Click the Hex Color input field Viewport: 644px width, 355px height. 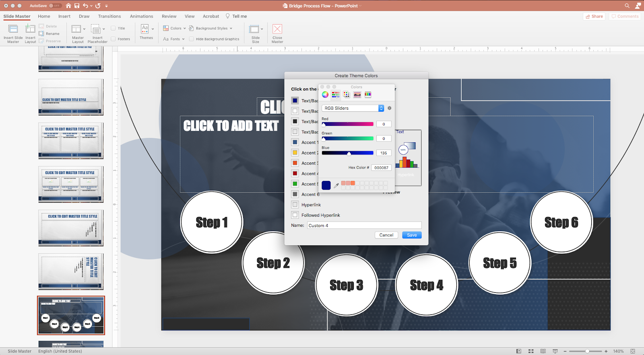(x=382, y=168)
